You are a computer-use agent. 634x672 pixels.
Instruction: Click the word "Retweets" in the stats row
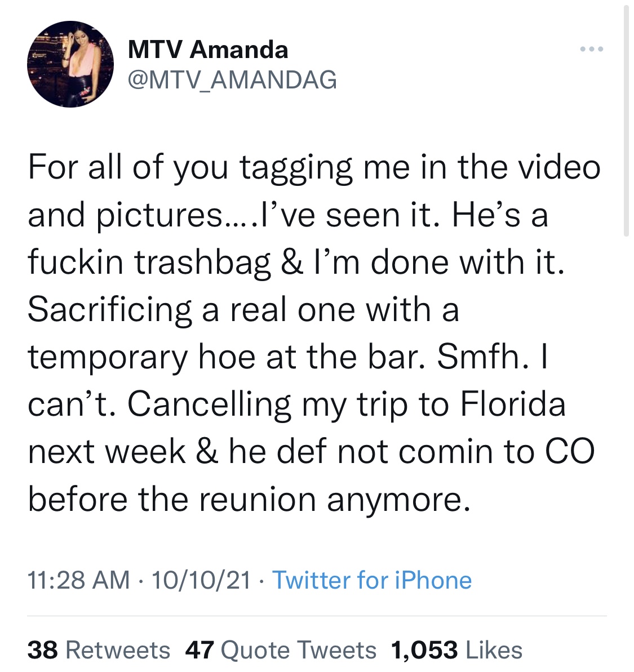point(118,650)
